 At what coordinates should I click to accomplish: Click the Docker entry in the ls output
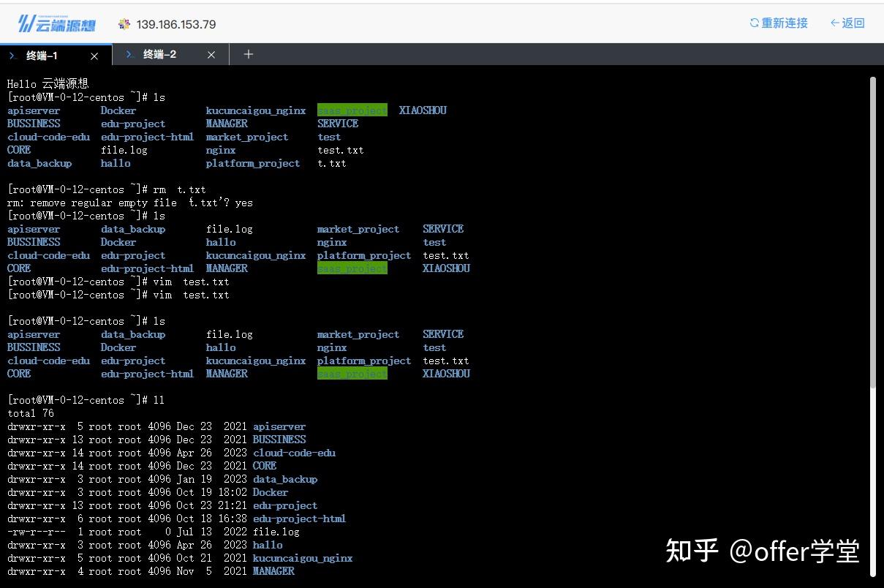tap(118, 110)
